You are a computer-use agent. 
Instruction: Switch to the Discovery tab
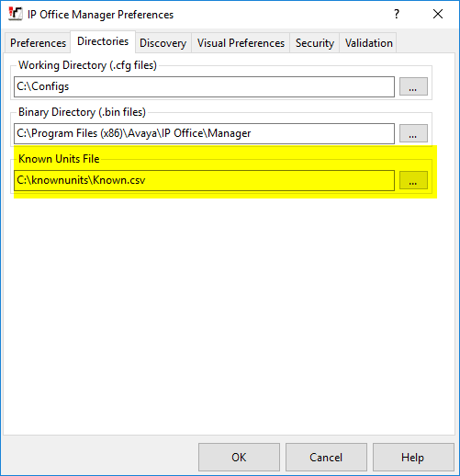click(x=163, y=43)
